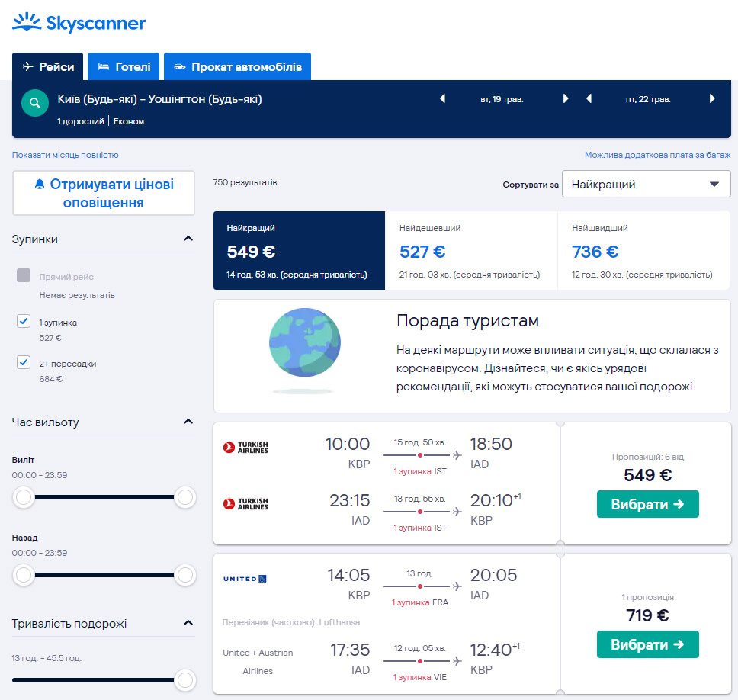738x700 pixels.
Task: Click the пт, 22 трав. return date
Action: point(648,99)
